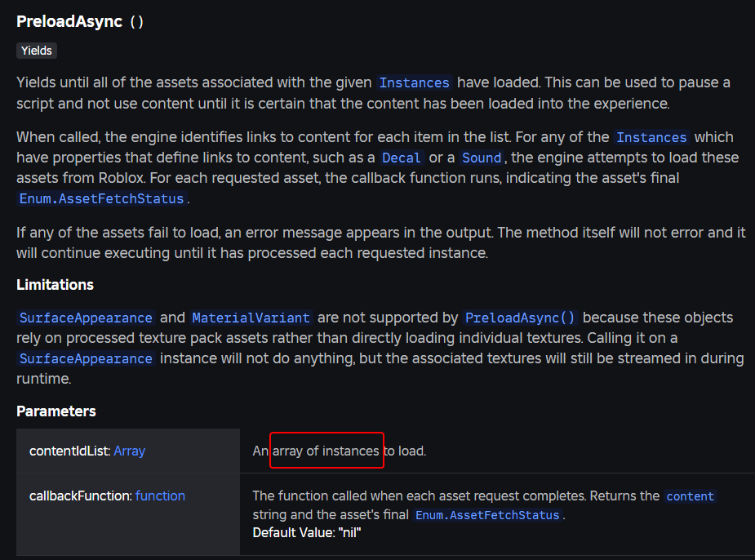Click the highlighted 'array of instances' text

326,451
